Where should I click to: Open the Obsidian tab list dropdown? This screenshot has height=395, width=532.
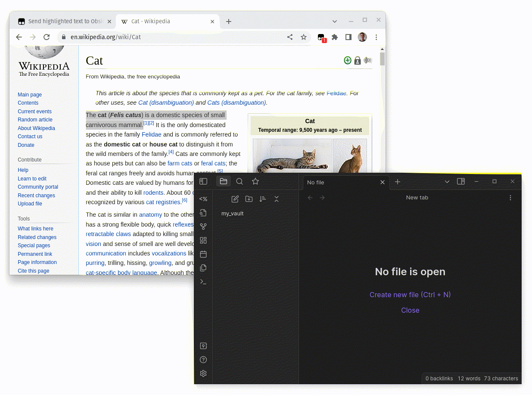tap(447, 182)
